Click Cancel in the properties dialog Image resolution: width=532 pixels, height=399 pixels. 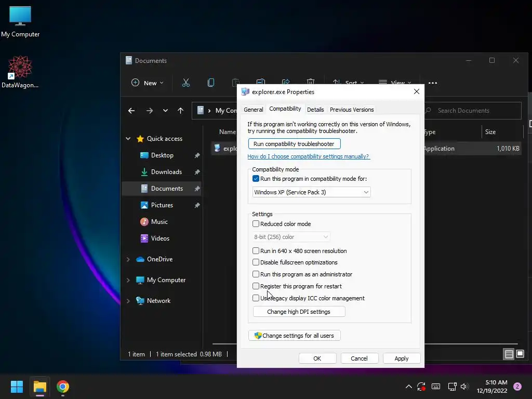tap(359, 358)
